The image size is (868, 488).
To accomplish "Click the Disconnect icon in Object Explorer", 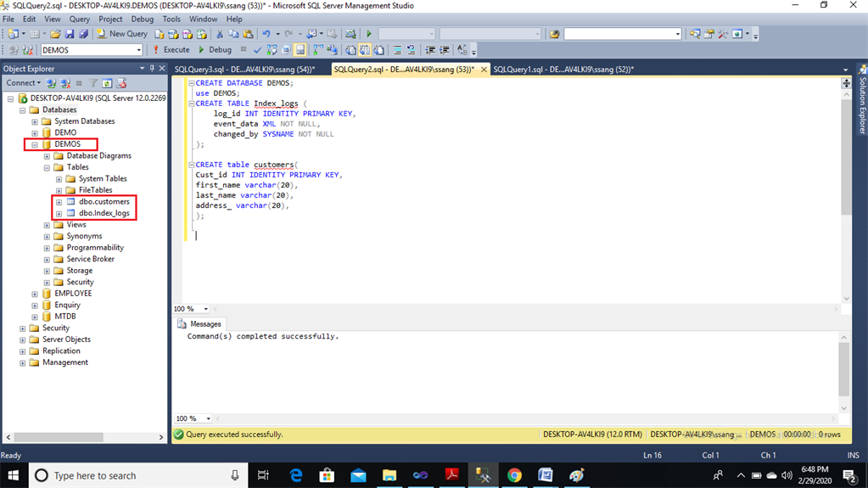I will pos(65,83).
